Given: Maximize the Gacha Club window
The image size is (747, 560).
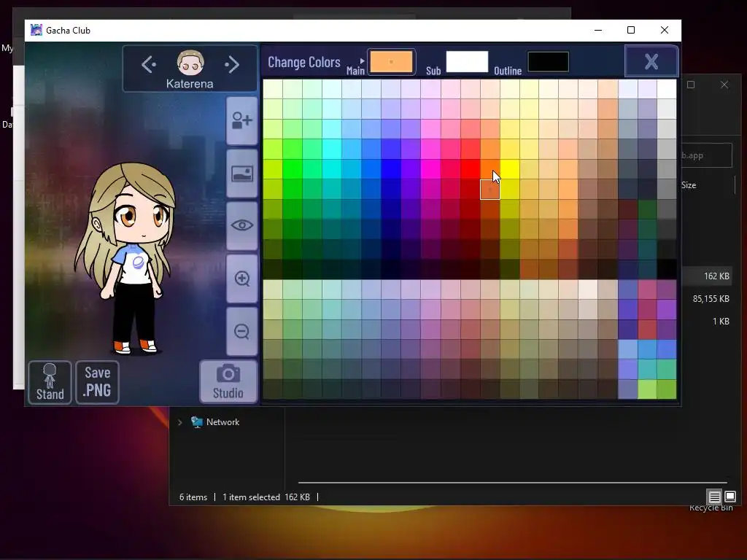Looking at the screenshot, I should click(631, 30).
